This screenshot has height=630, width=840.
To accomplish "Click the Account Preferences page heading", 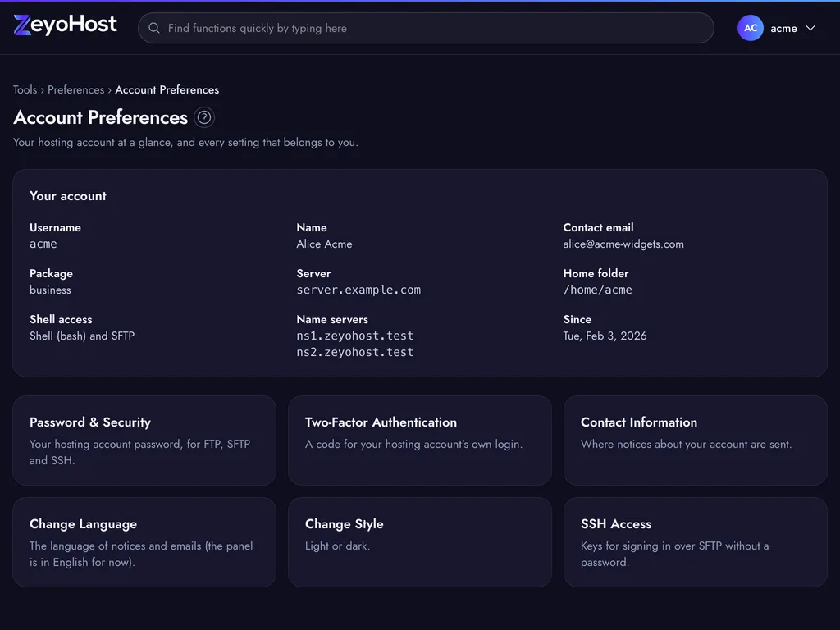I will (101, 117).
